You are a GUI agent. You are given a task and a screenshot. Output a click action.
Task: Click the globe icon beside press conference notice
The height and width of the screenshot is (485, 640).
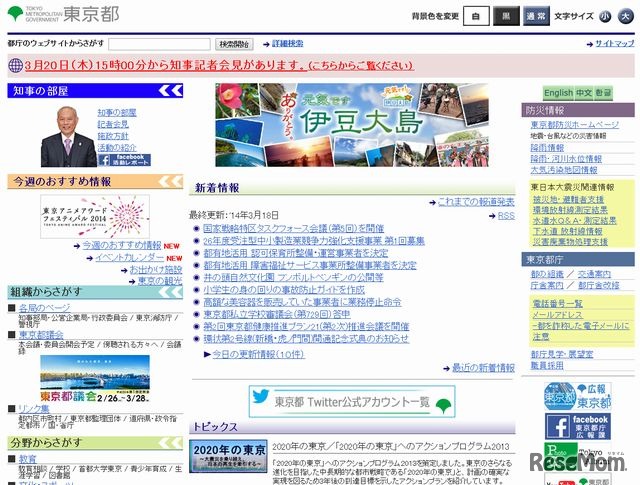(16, 65)
